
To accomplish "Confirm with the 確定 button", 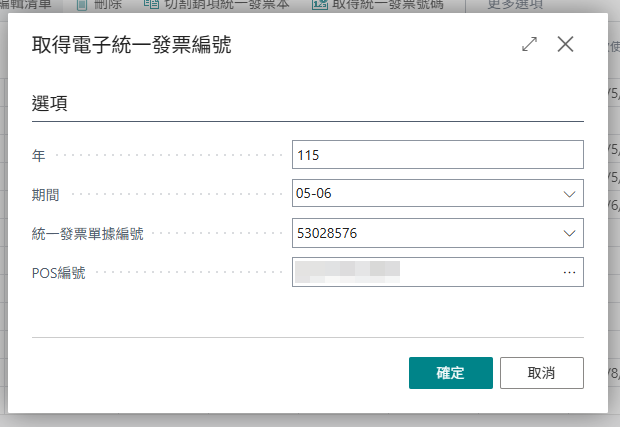I will pos(451,373).
